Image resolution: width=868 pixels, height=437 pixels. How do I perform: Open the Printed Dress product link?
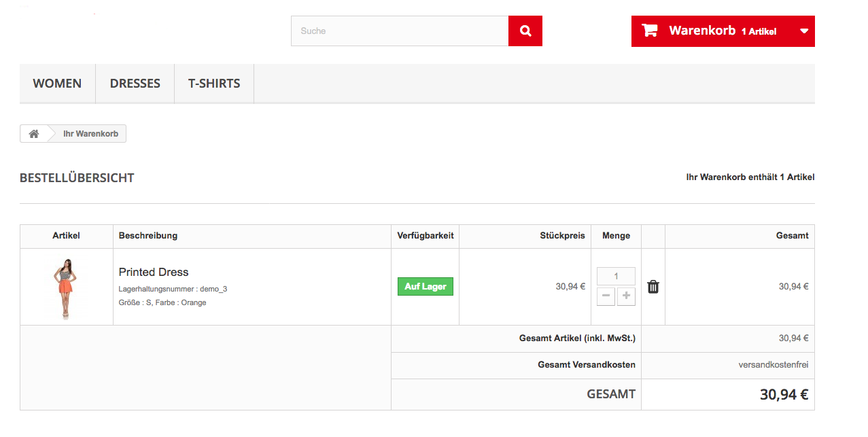[x=154, y=272]
